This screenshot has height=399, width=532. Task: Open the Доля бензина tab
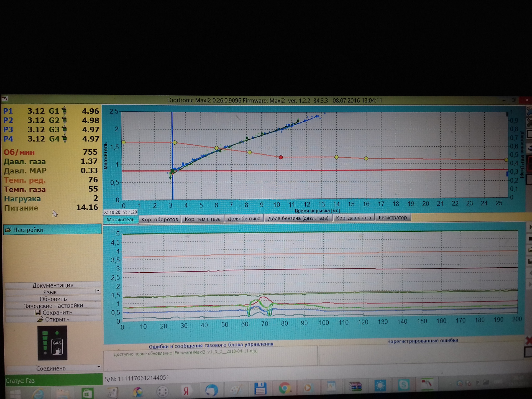(244, 219)
